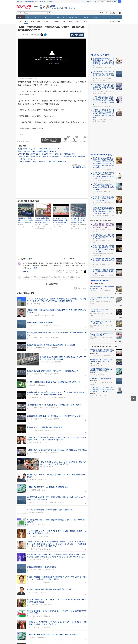
Task: React 共感した to the first comment
Action: [60, 272]
